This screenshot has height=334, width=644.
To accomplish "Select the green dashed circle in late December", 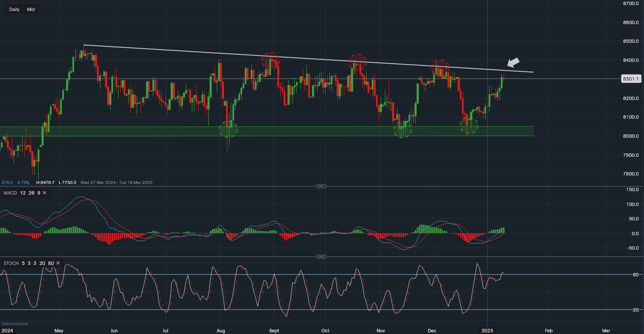I will click(x=469, y=125).
